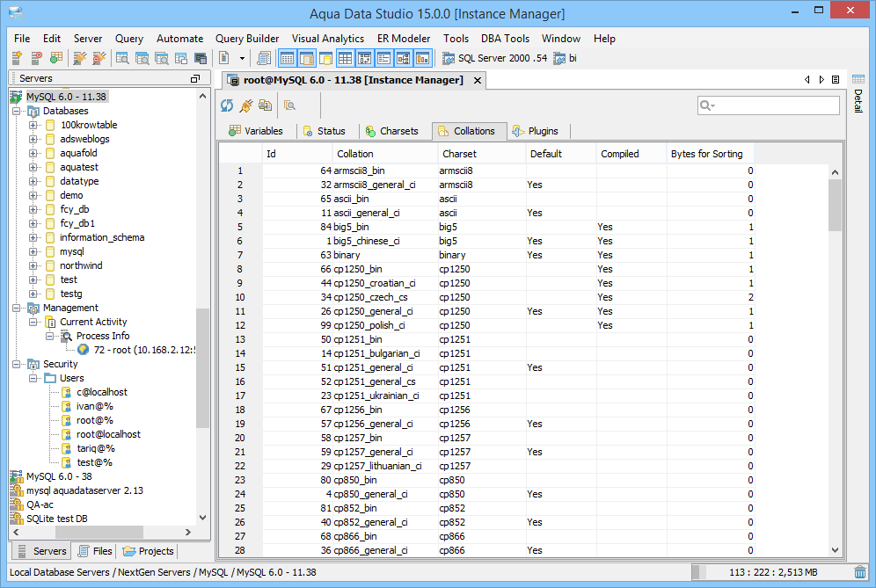This screenshot has width=876, height=588.
Task: Collapse the Users tree node
Action: pos(33,379)
